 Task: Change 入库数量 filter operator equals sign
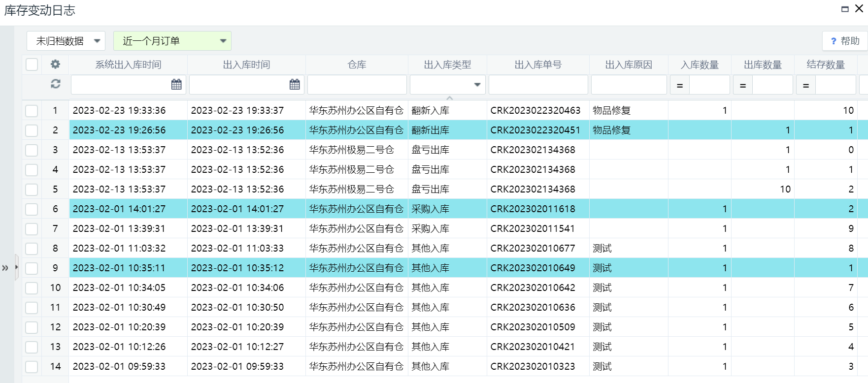tap(680, 85)
